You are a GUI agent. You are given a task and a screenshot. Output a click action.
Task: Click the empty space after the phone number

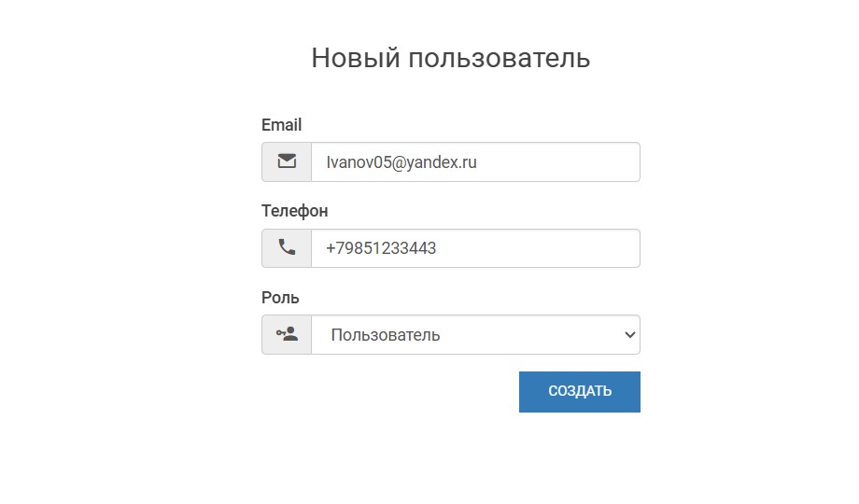click(x=542, y=248)
